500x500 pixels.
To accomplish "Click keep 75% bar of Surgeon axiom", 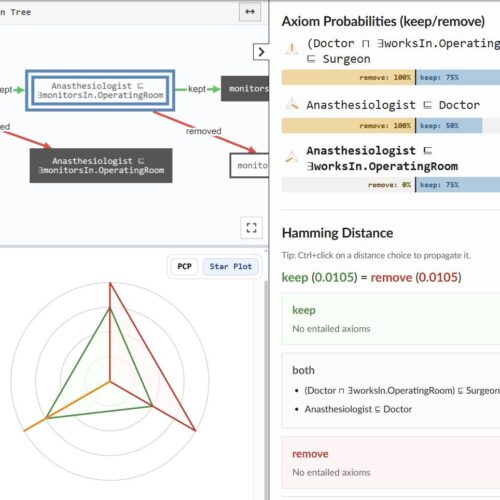I will tap(458, 77).
